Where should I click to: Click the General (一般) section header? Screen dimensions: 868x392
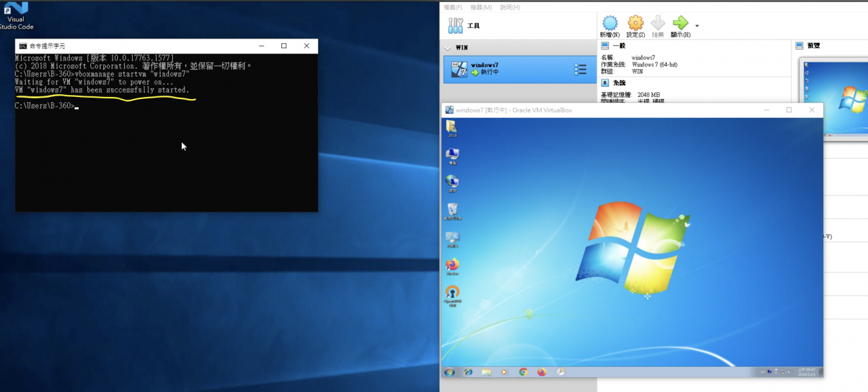[x=612, y=45]
